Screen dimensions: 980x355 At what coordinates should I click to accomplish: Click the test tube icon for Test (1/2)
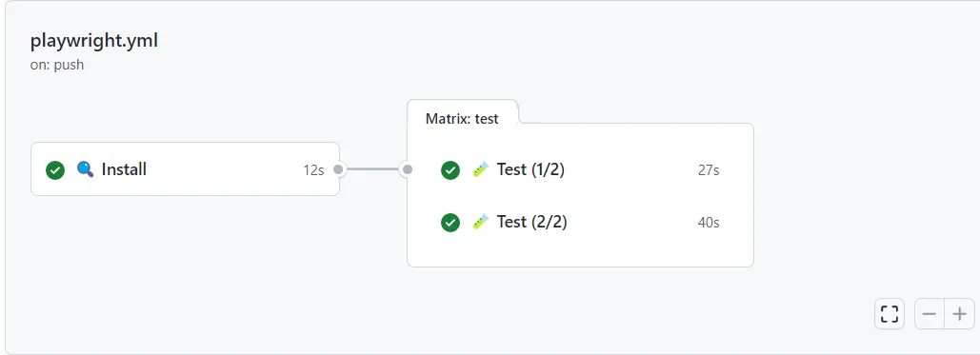tap(480, 169)
